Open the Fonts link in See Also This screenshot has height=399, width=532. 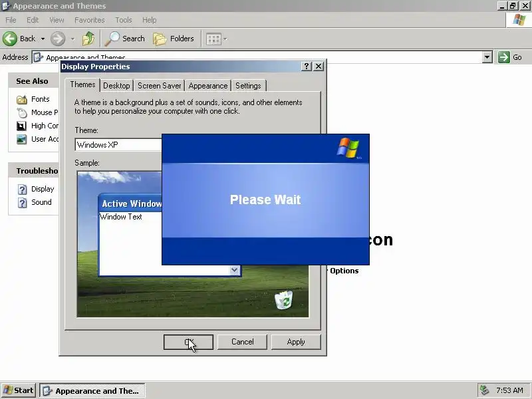tap(41, 99)
